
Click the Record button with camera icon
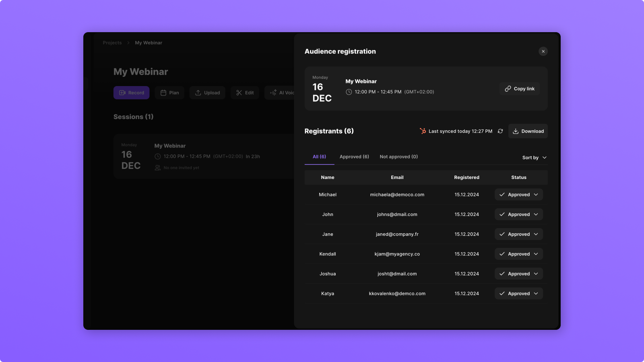point(131,93)
